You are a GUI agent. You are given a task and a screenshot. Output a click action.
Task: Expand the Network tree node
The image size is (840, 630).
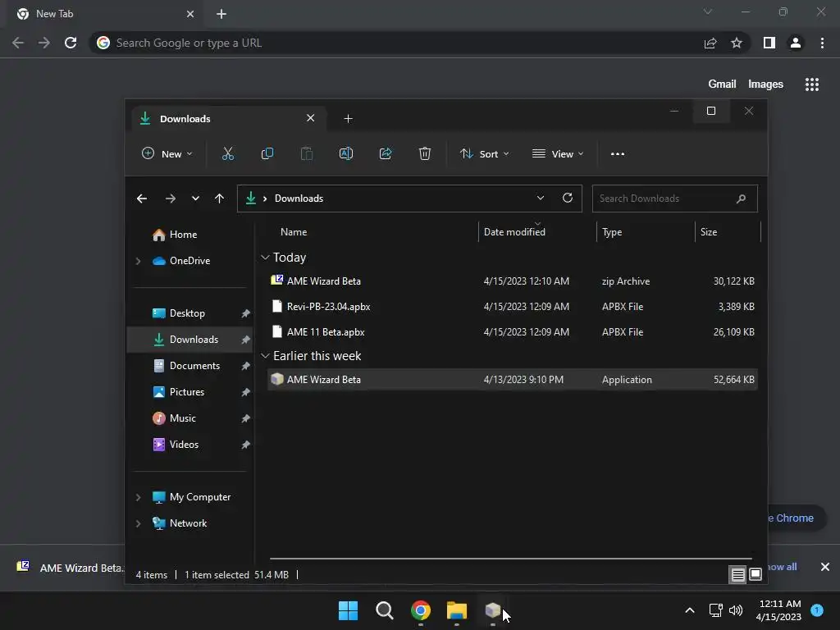point(138,523)
